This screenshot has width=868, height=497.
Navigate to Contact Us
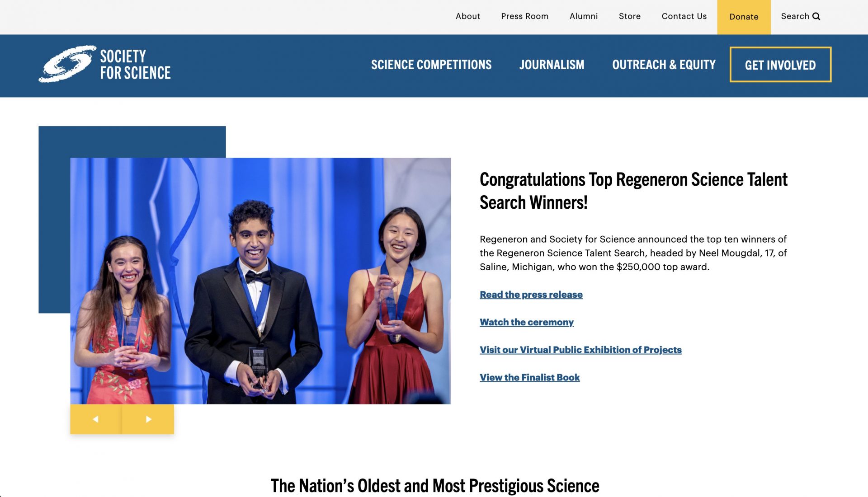tap(684, 16)
